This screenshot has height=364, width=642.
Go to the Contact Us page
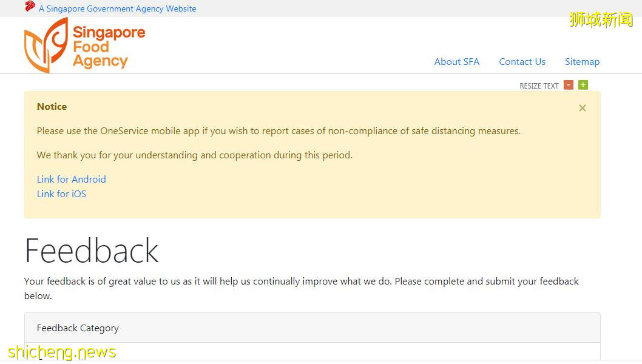click(x=522, y=62)
